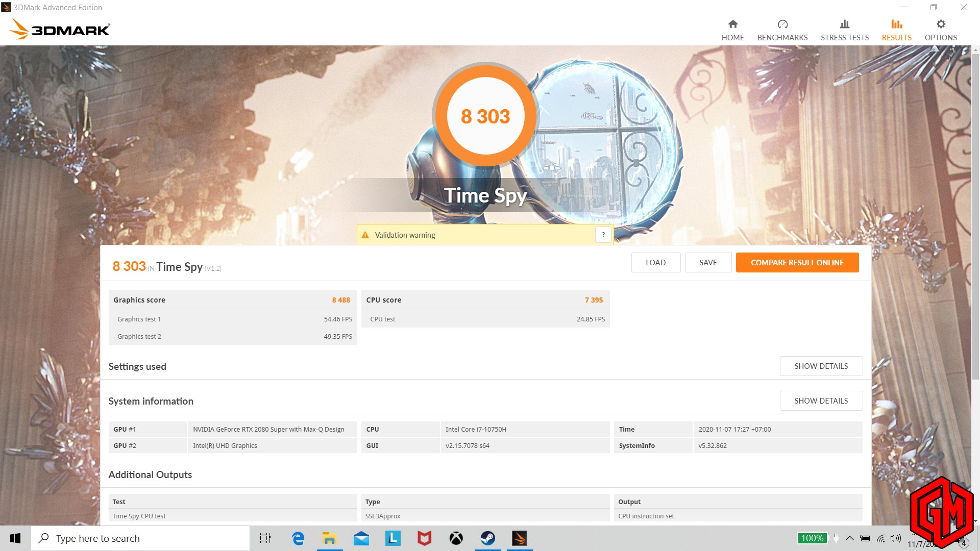Click the Intel Core i7-10750H value

coord(476,429)
